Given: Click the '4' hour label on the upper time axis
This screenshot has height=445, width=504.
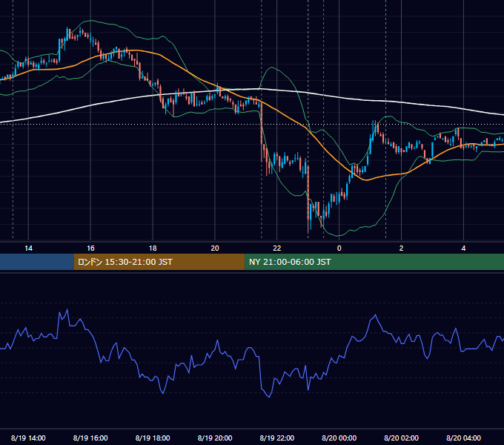Looking at the screenshot, I should [463, 248].
